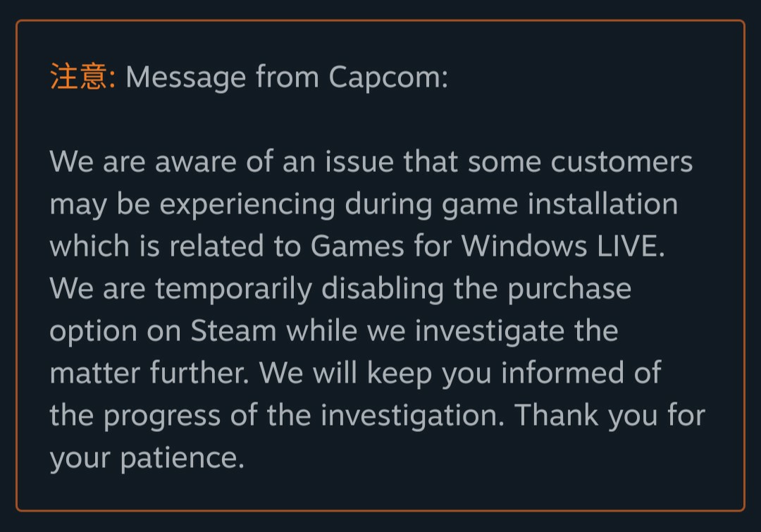Click the phrase 'matter further'
This screenshot has height=532, width=761.
pos(149,373)
